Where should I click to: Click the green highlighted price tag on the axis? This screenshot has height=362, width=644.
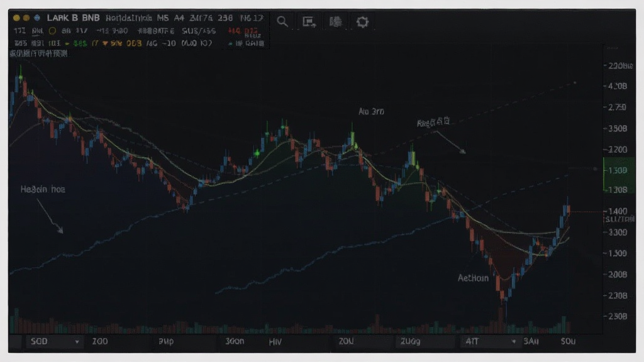(x=619, y=175)
